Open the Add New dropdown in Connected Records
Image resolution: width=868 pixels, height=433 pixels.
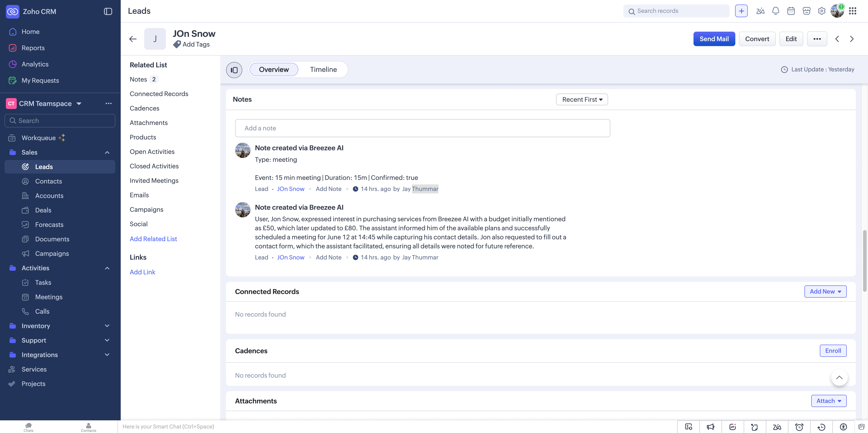(825, 292)
